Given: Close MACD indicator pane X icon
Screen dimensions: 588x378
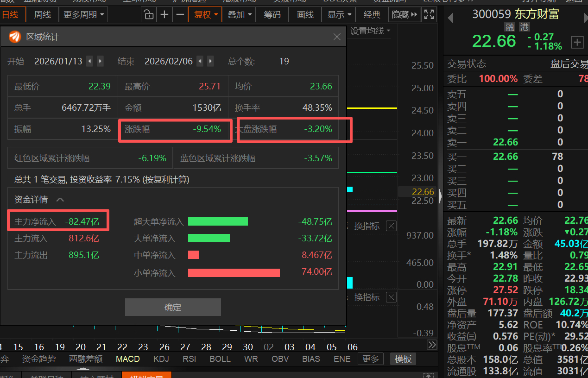Looking at the screenshot, I should click(x=392, y=297).
